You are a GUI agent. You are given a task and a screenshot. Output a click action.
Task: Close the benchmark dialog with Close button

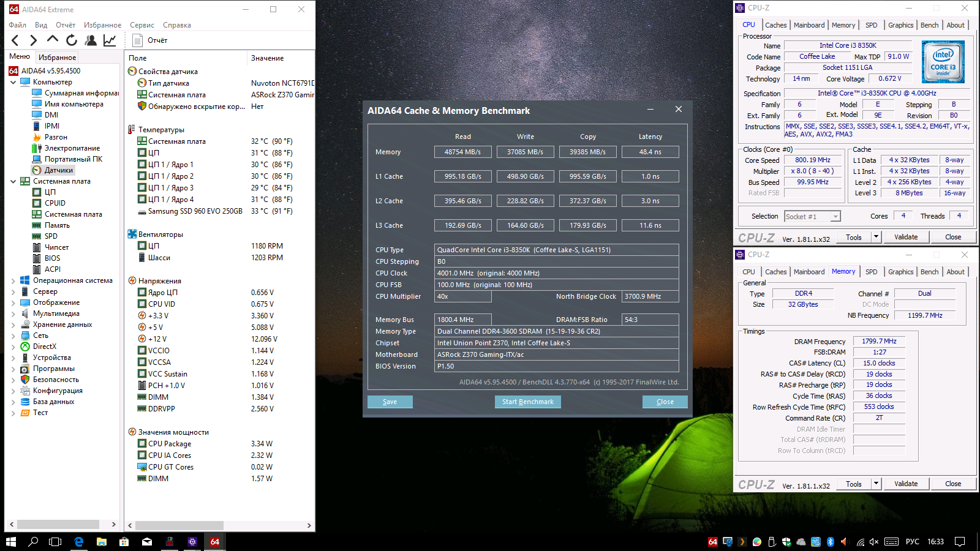[x=665, y=402]
